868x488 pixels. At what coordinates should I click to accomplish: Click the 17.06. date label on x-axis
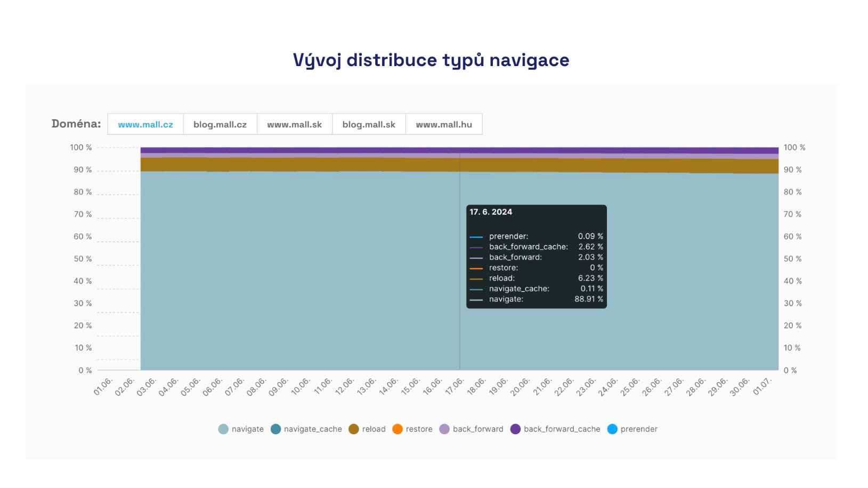click(x=456, y=385)
